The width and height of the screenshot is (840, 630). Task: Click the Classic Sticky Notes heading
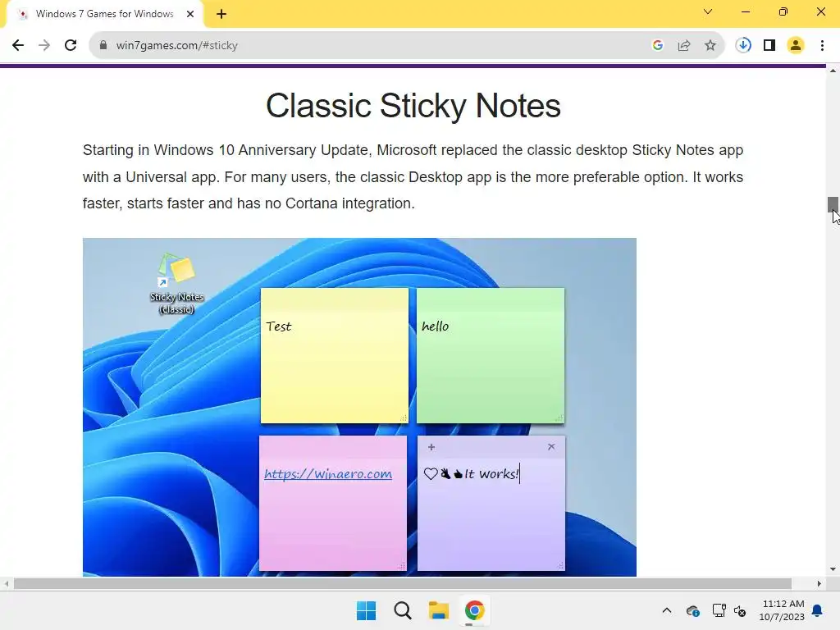(x=413, y=106)
